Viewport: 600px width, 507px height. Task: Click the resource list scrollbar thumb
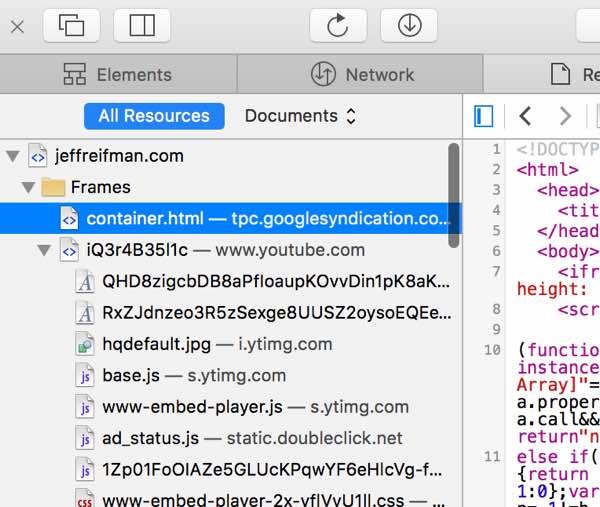[454, 195]
